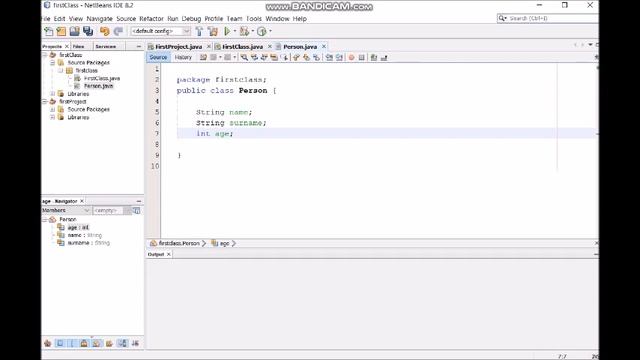Click the New File toolbar icon
The width and height of the screenshot is (640, 360).
(x=49, y=31)
